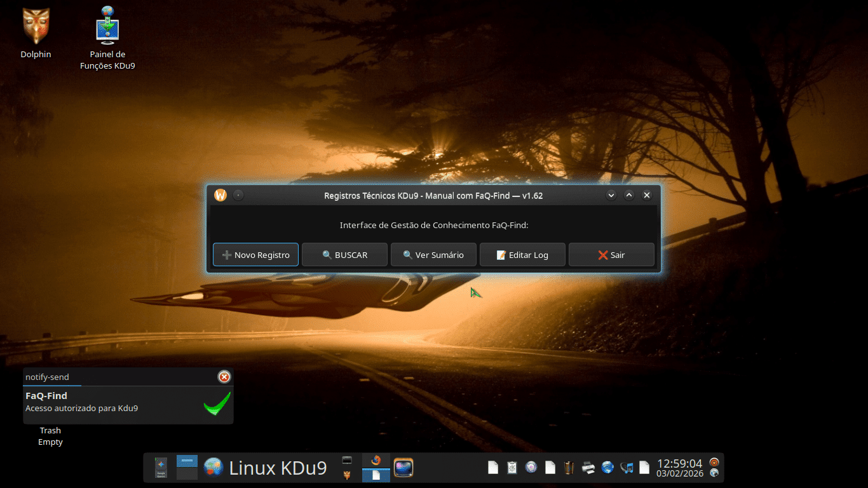868x488 pixels.
Task: Toggle the pin button beside the W icon
Action: click(x=238, y=195)
